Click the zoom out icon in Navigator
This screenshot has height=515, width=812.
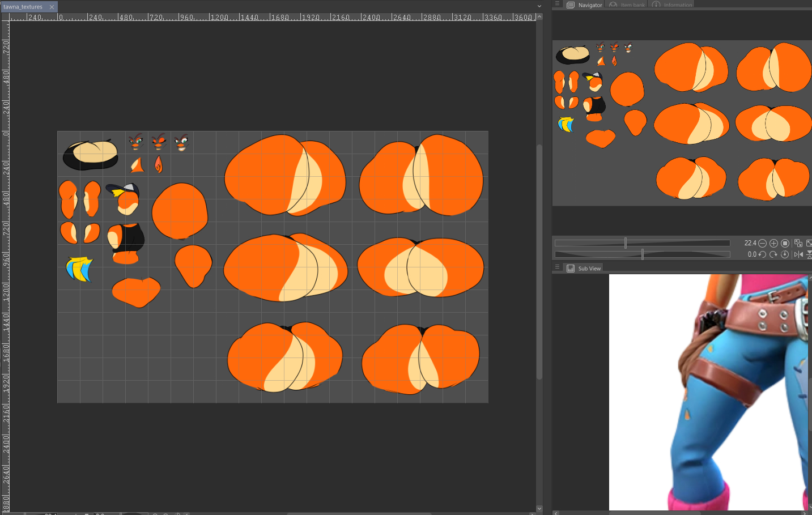(x=762, y=243)
